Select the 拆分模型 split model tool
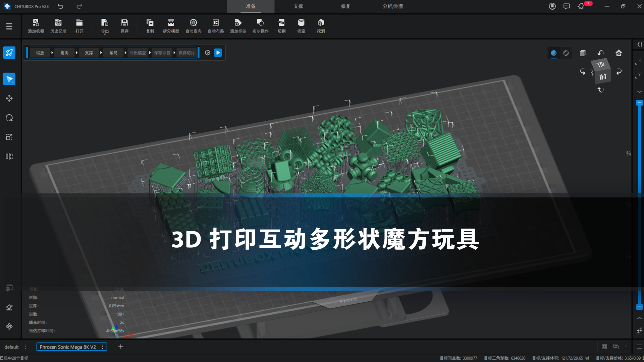 click(x=171, y=26)
